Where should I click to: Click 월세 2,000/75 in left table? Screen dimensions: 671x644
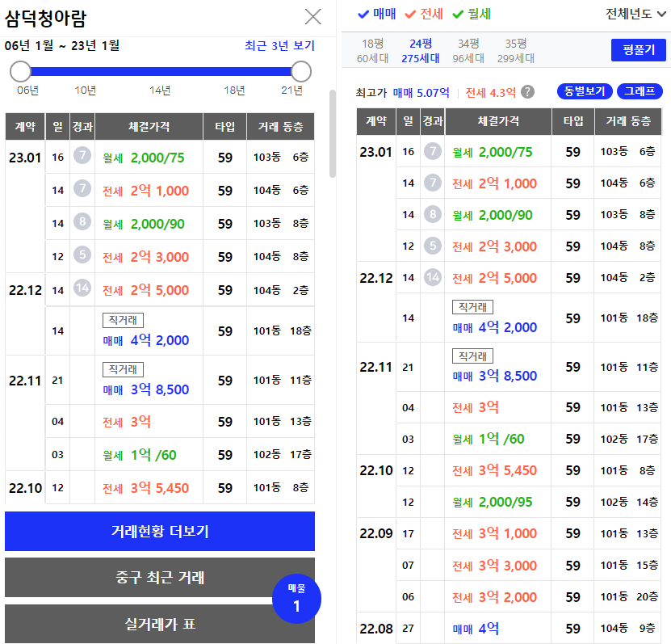click(x=144, y=158)
